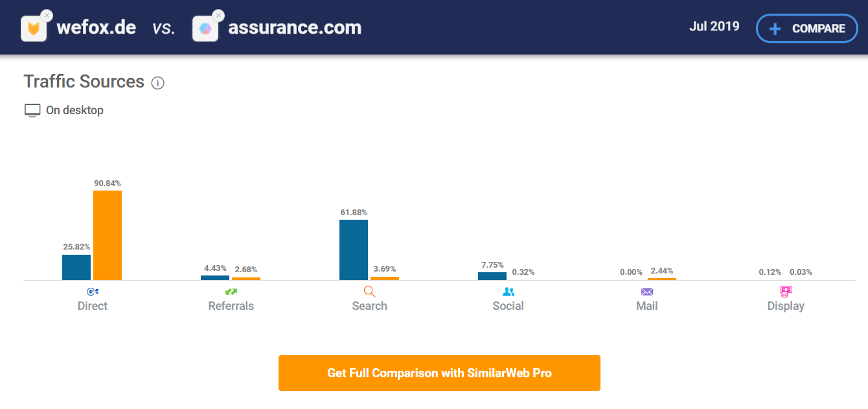Click Get Full Comparison with SimilarWeb Pro
Viewport: 868px width, 409px height.
click(439, 373)
